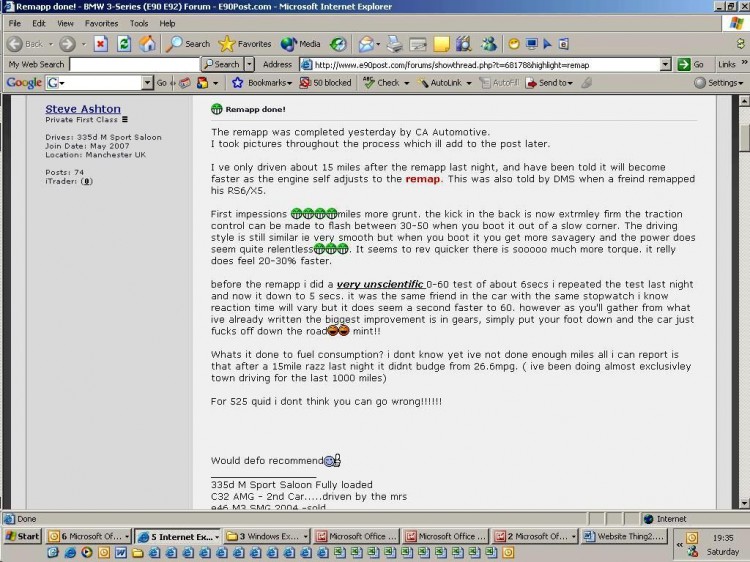Expand My Web Search button dropdown
The image size is (750, 562).
249,64
